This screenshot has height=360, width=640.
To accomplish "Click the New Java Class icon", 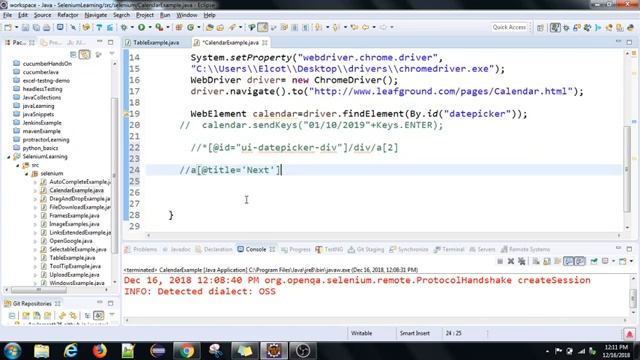I will [190, 27].
